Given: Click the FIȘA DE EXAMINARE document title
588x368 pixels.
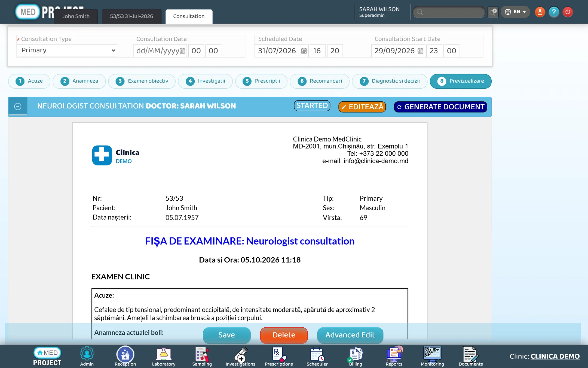Looking at the screenshot, I should coord(250,241).
